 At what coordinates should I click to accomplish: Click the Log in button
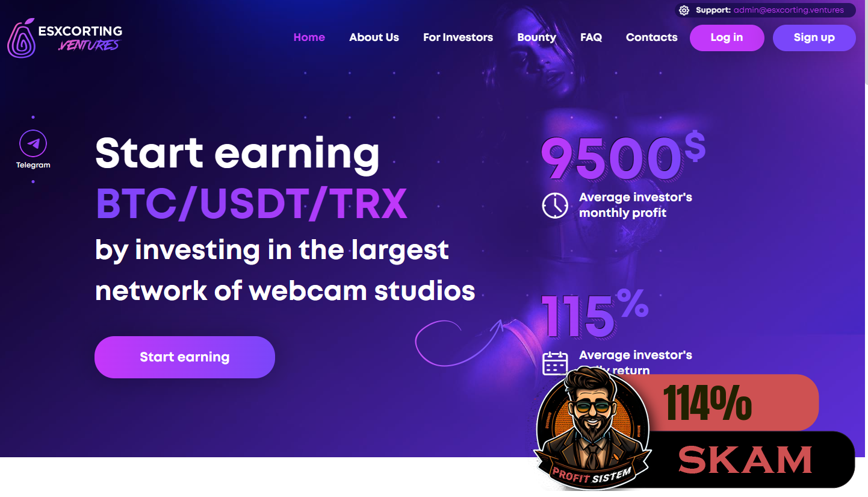click(727, 37)
